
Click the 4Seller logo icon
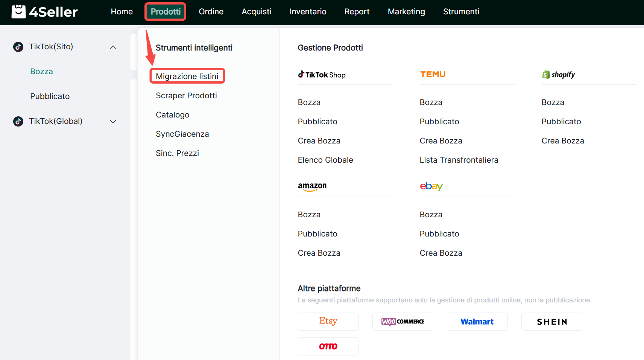pos(18,12)
